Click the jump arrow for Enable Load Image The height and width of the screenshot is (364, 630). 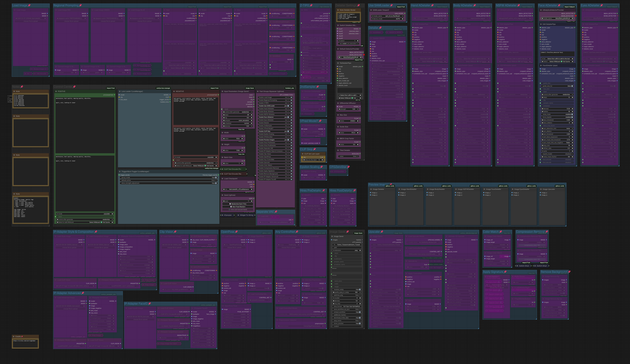click(x=291, y=97)
